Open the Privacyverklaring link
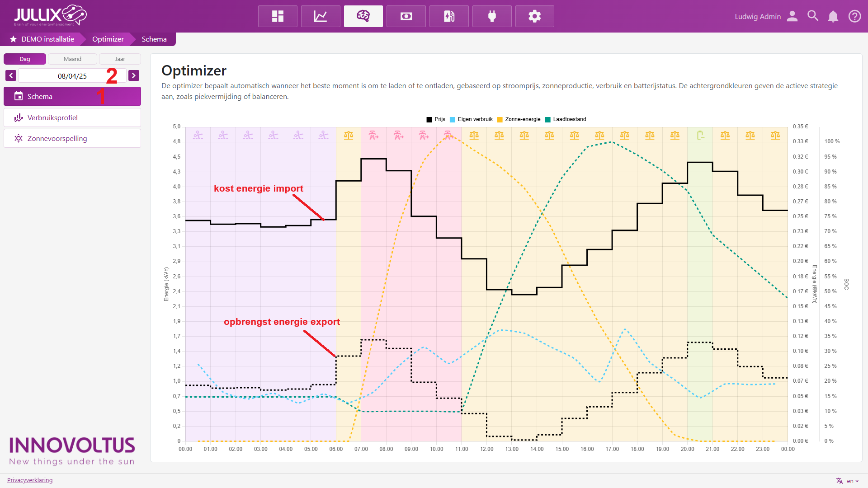 pyautogui.click(x=30, y=480)
